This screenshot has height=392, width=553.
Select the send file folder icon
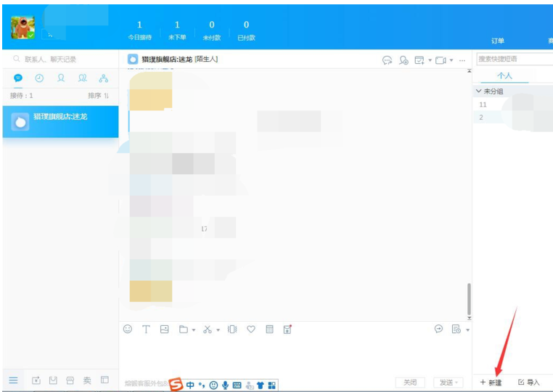click(x=184, y=329)
